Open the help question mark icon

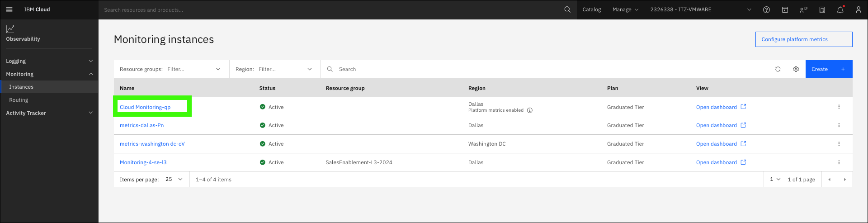(x=766, y=9)
